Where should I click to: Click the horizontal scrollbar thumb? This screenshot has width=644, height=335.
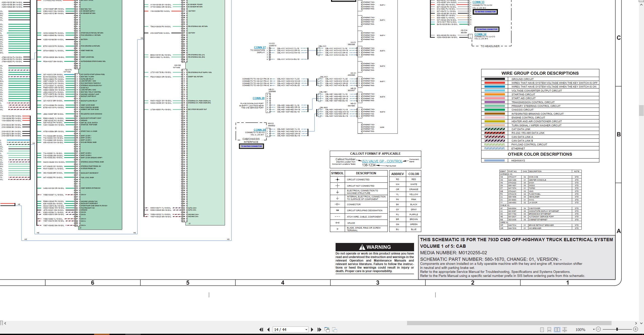coord(509,323)
